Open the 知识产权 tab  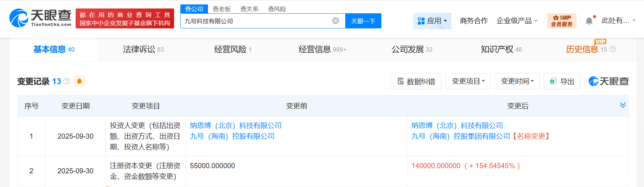coord(501,49)
